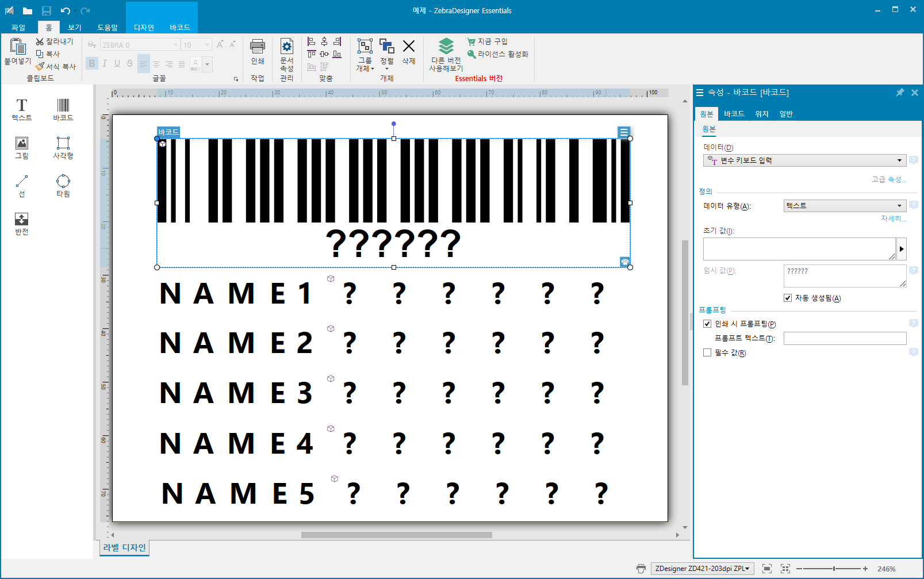Viewport: 924px width, 579px height.
Task: Click the zoom out minus button
Action: [x=799, y=569]
